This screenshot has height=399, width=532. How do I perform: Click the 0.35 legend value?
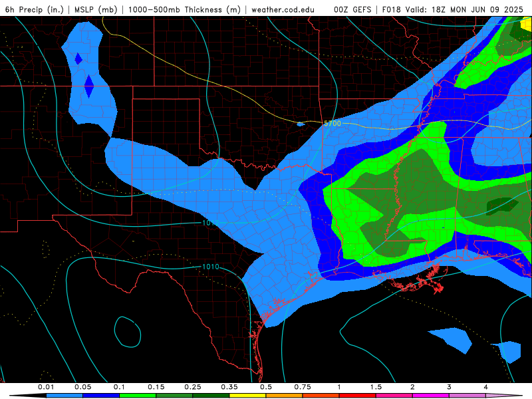[x=229, y=387]
